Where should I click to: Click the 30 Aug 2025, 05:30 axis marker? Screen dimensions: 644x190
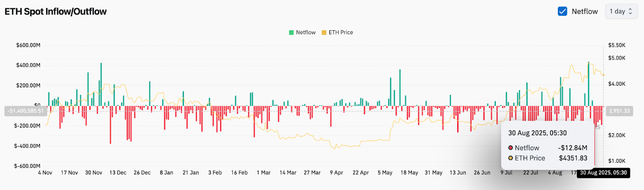(x=603, y=173)
